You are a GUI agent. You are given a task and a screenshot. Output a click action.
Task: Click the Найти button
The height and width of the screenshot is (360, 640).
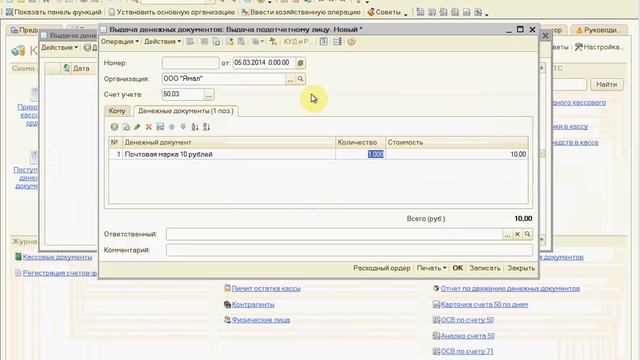(607, 84)
